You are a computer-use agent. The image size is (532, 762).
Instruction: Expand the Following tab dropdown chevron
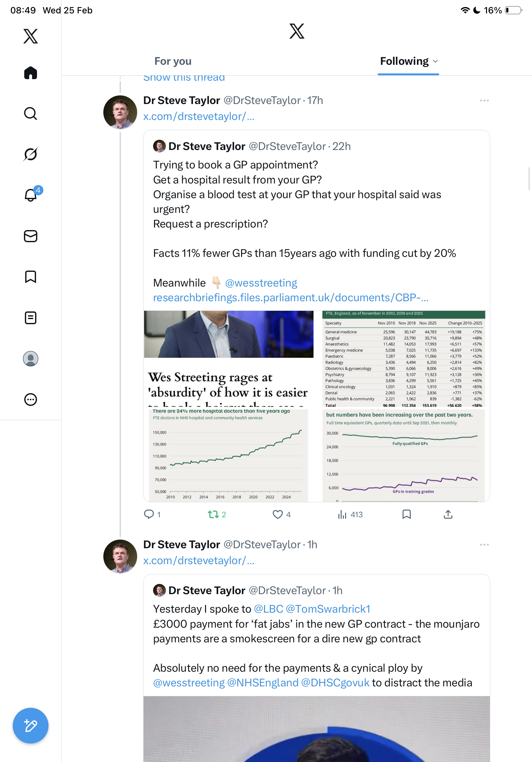pyautogui.click(x=435, y=61)
